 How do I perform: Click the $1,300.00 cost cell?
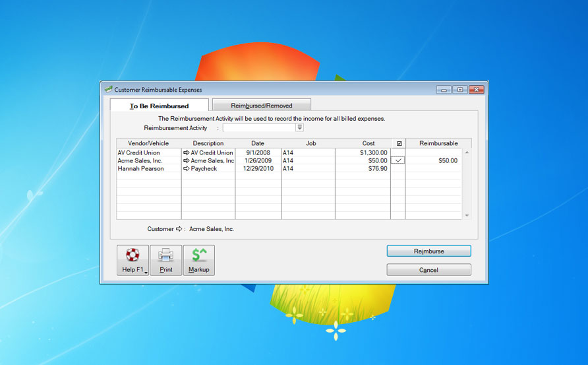click(363, 152)
